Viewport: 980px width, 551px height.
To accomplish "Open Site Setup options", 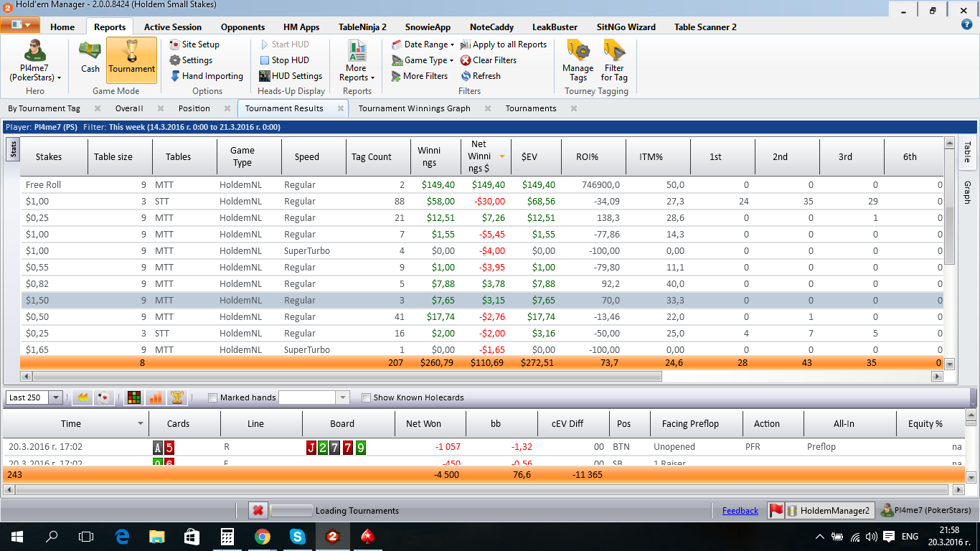I will tap(194, 44).
